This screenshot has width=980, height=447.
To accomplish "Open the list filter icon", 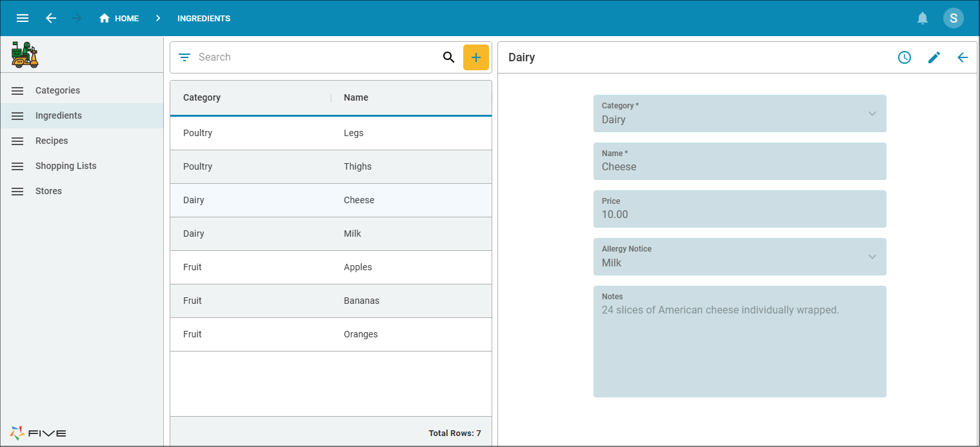I will [185, 57].
